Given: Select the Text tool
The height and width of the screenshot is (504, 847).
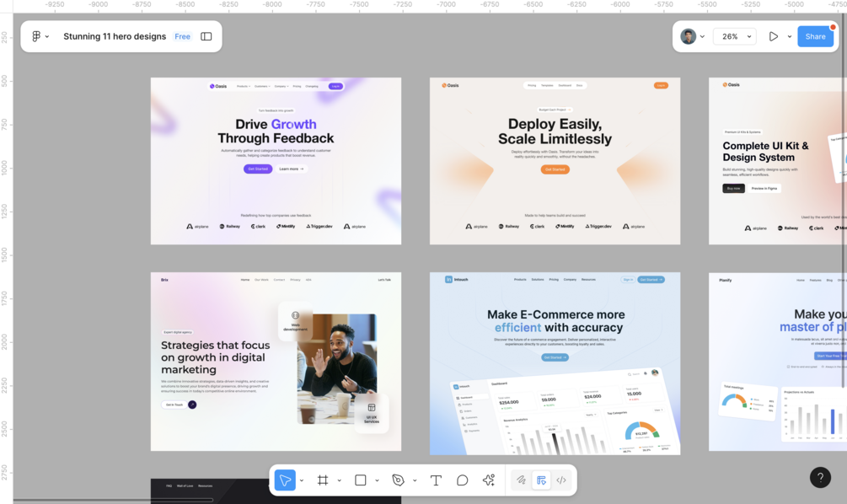Looking at the screenshot, I should 436,480.
